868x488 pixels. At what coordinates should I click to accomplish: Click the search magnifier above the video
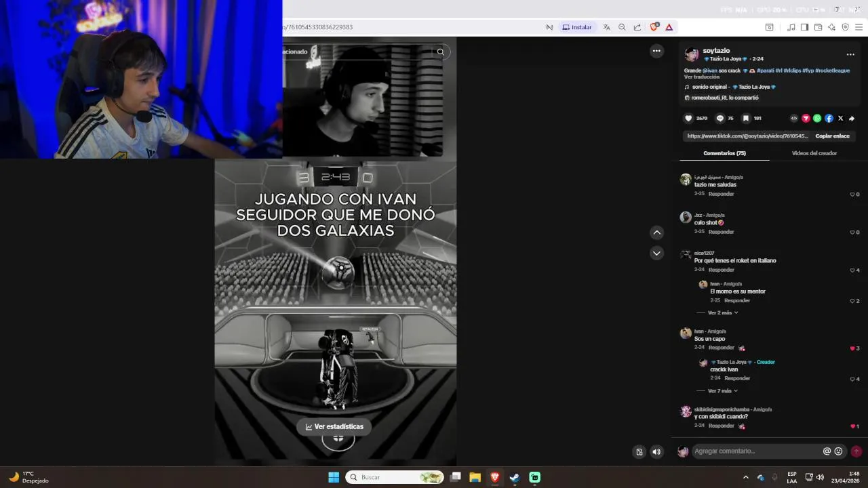coord(441,52)
